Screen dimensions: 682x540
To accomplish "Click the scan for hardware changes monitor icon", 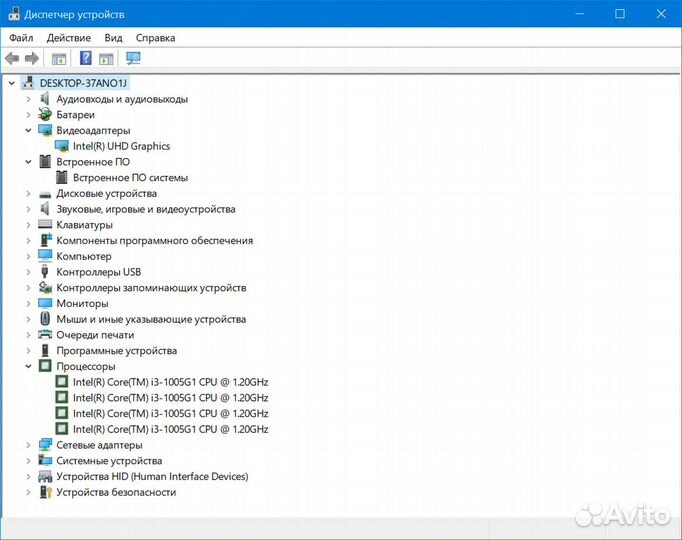I will click(x=133, y=58).
